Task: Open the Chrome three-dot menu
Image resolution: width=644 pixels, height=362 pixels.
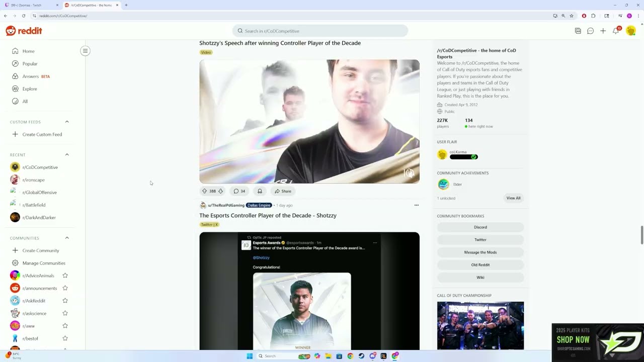Action: [x=638, y=16]
